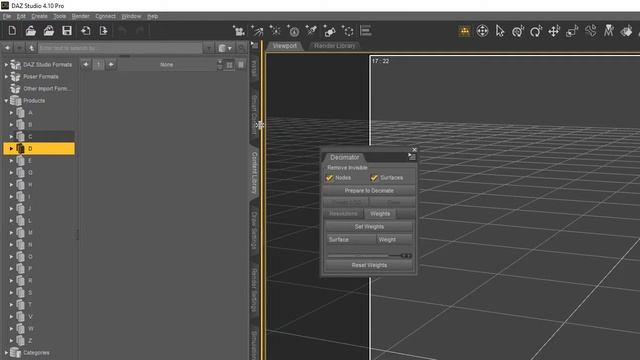Select the Translate tool with four arrows

(x=554, y=31)
